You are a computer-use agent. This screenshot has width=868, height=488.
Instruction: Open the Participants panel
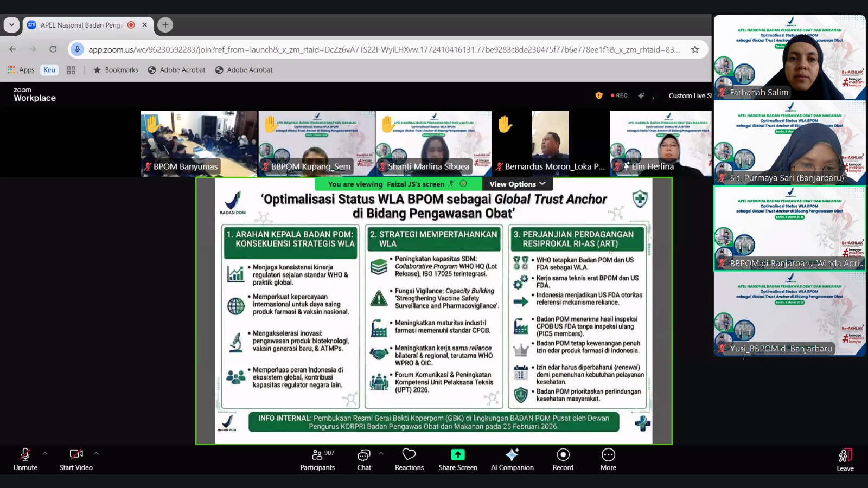(317, 459)
